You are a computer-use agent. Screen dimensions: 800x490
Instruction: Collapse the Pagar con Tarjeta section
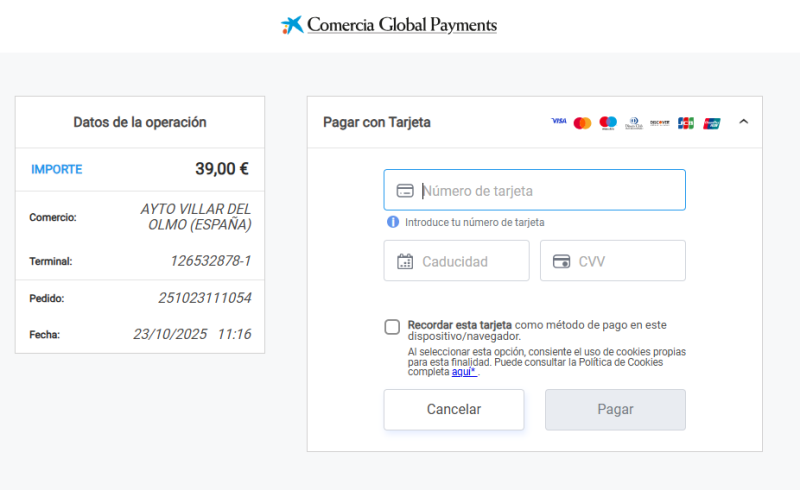point(743,122)
